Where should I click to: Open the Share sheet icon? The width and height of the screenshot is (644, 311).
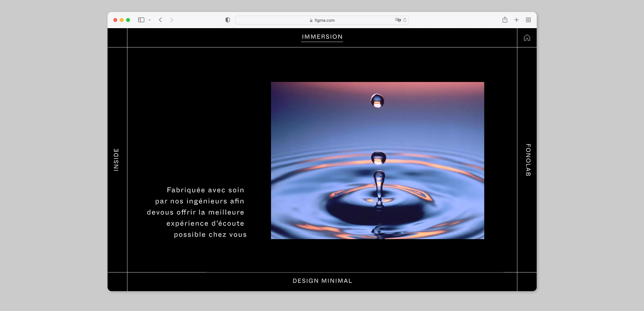(505, 20)
